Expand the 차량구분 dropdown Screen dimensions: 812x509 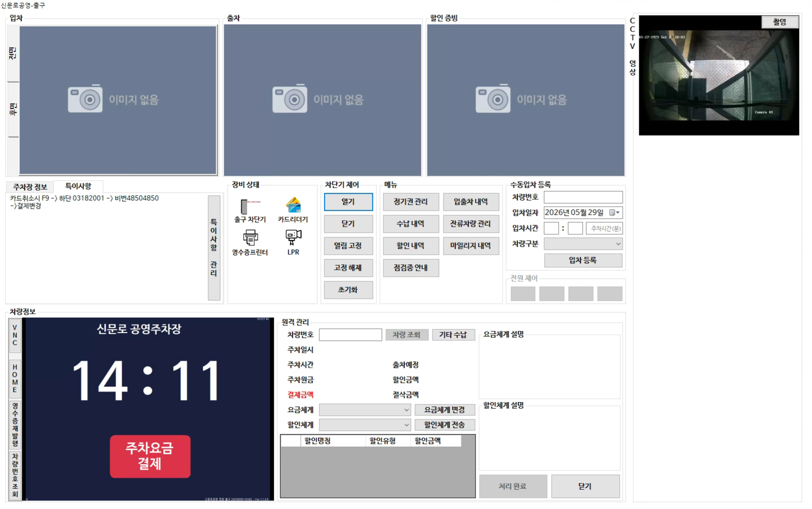click(583, 244)
